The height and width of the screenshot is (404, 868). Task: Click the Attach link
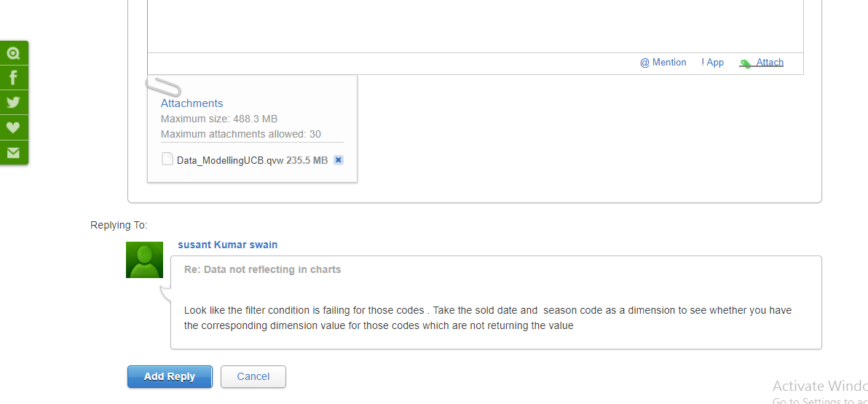click(770, 63)
